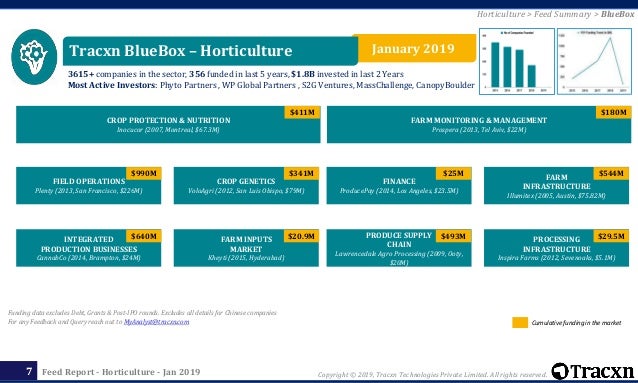Click the MyAnalyst email link
The width and height of the screenshot is (638, 383).
point(157,322)
